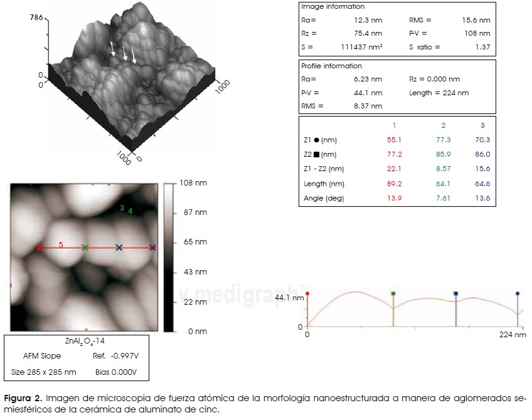The height and width of the screenshot is (420, 532).
Task: Click the purple X marker at the line's right end
Action: (x=152, y=248)
